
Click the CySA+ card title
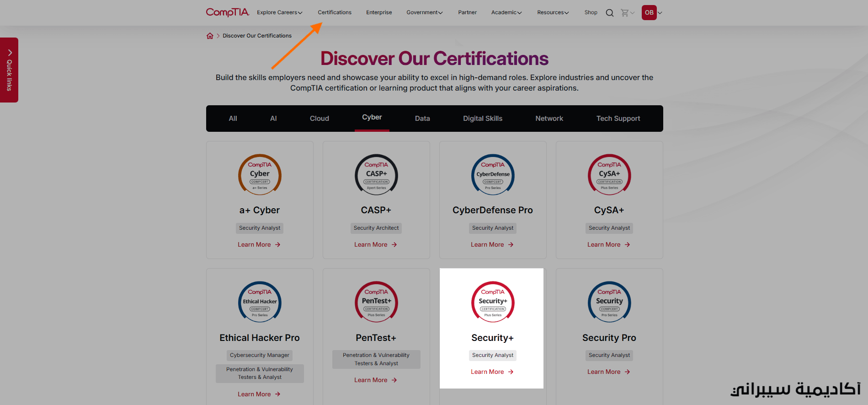pyautogui.click(x=609, y=210)
